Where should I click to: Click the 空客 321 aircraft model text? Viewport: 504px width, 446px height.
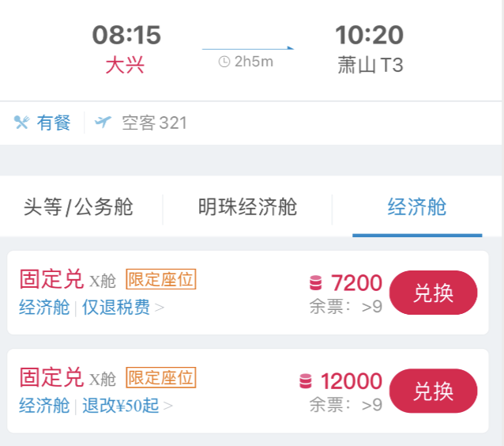tap(154, 123)
